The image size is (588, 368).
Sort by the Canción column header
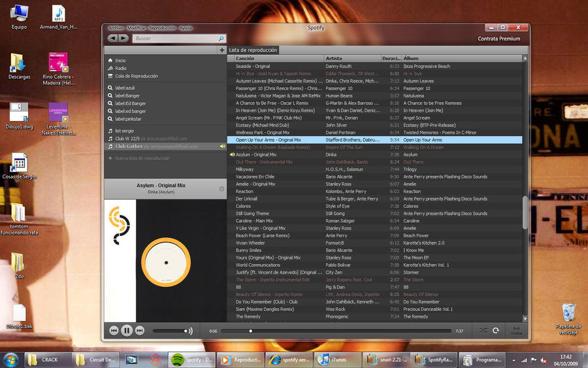280,59
